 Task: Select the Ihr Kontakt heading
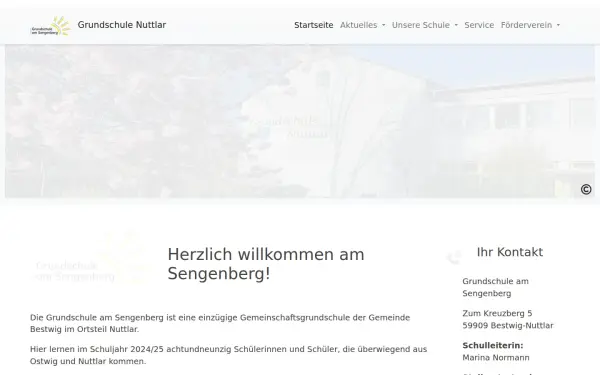[510, 252]
